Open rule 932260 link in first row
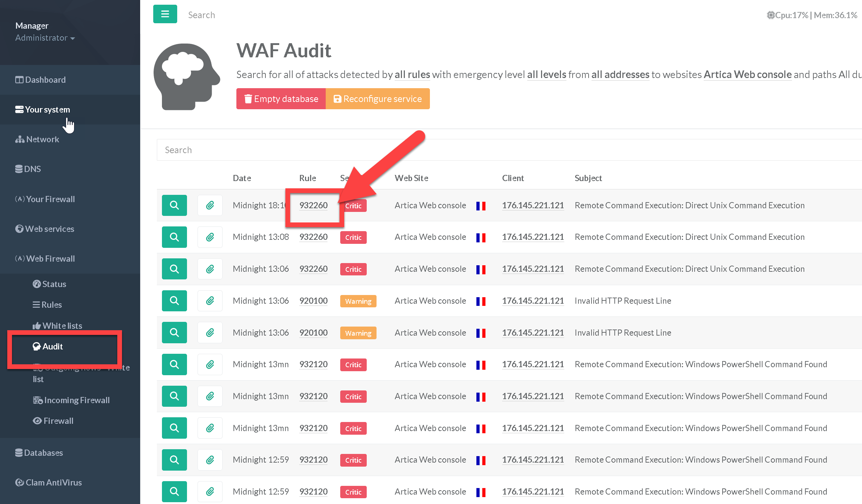Viewport: 862px width, 504px height. coord(313,205)
